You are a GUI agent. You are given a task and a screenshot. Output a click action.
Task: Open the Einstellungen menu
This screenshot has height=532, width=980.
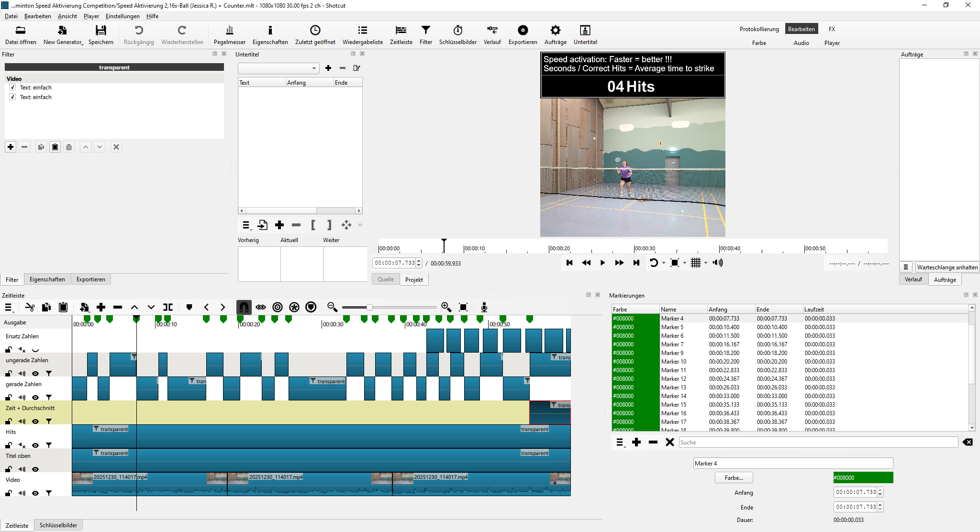click(x=122, y=16)
